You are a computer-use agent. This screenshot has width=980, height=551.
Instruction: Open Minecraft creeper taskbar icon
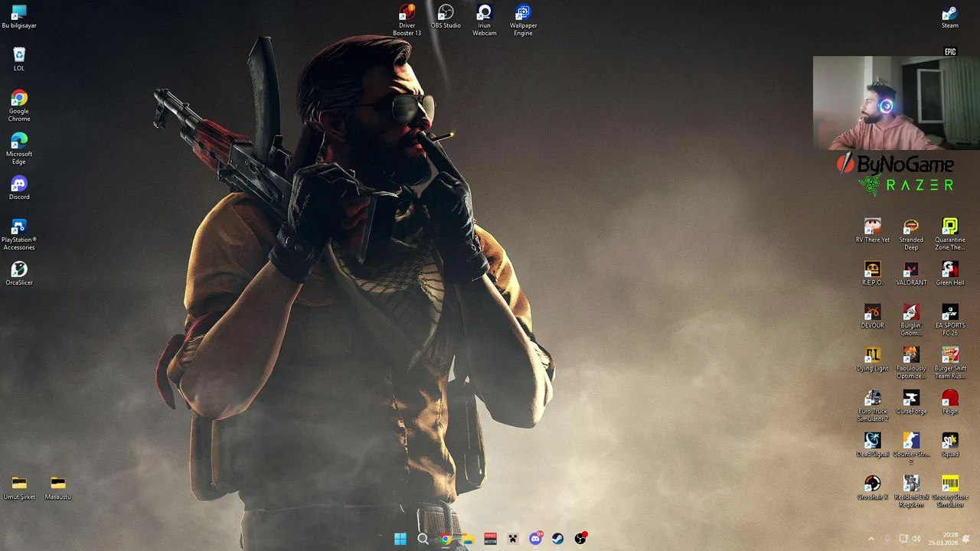tap(513, 539)
